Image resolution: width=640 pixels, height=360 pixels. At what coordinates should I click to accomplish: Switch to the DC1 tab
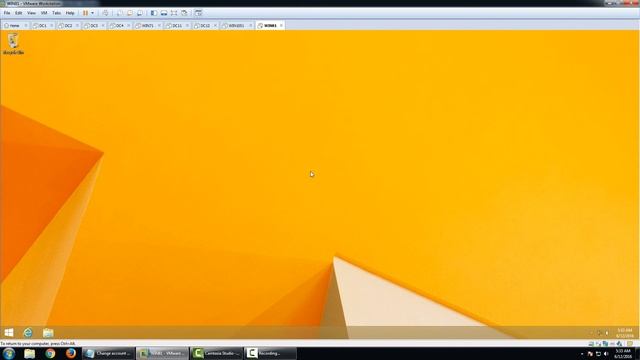[41, 26]
